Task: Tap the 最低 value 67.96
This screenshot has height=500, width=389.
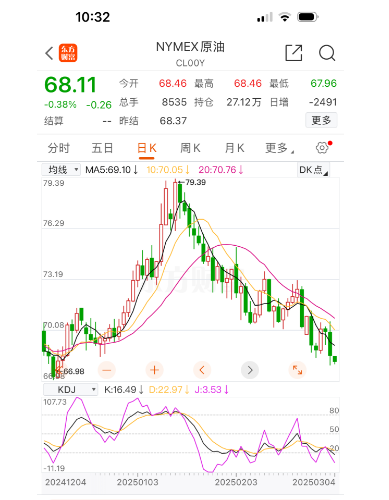Action: point(324,83)
